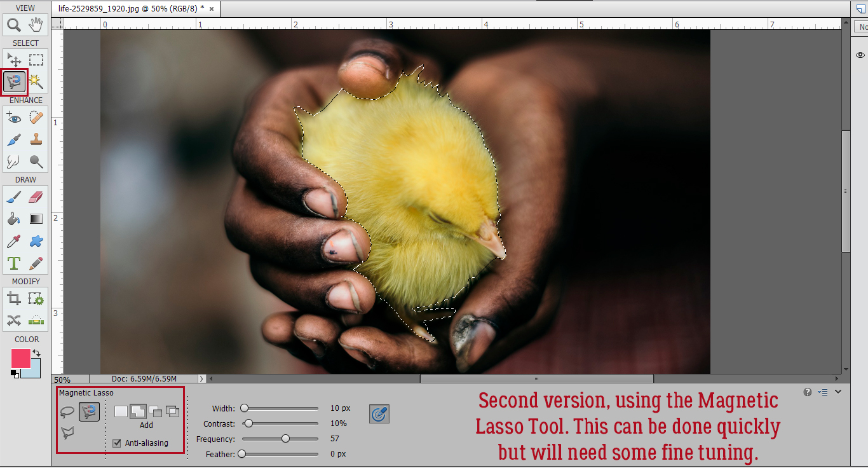
Task: Select the Recompose tool
Action: [36, 298]
